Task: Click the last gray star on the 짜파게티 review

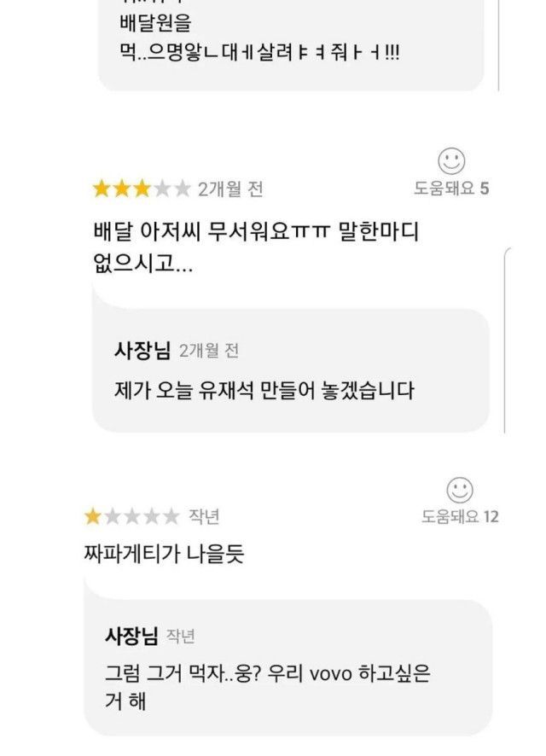Action: coord(171,516)
